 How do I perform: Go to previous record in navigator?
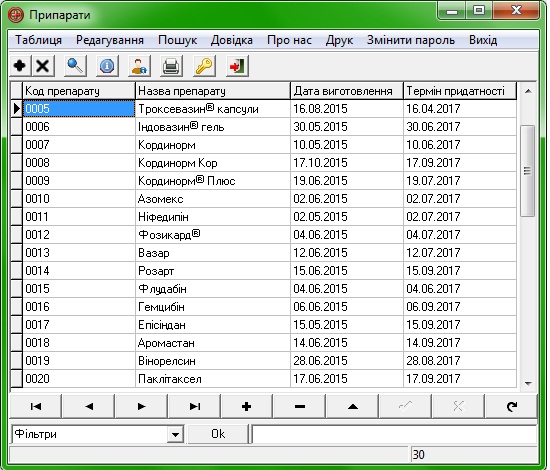coord(88,406)
